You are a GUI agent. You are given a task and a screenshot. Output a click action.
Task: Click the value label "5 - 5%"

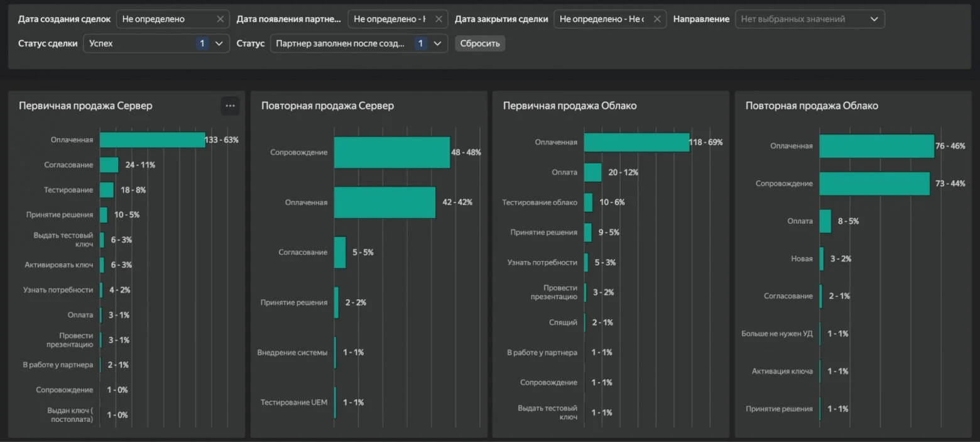pos(362,252)
